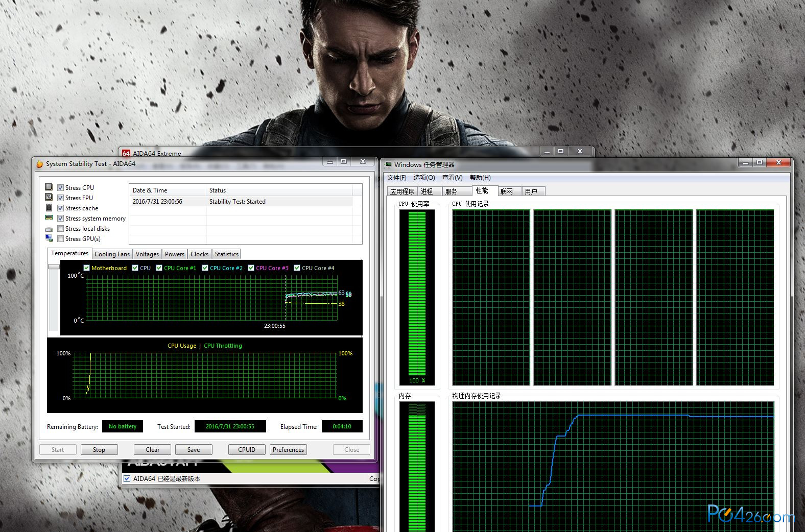Check the Stress GPU(s) option
This screenshot has width=805, height=532.
pyautogui.click(x=60, y=239)
